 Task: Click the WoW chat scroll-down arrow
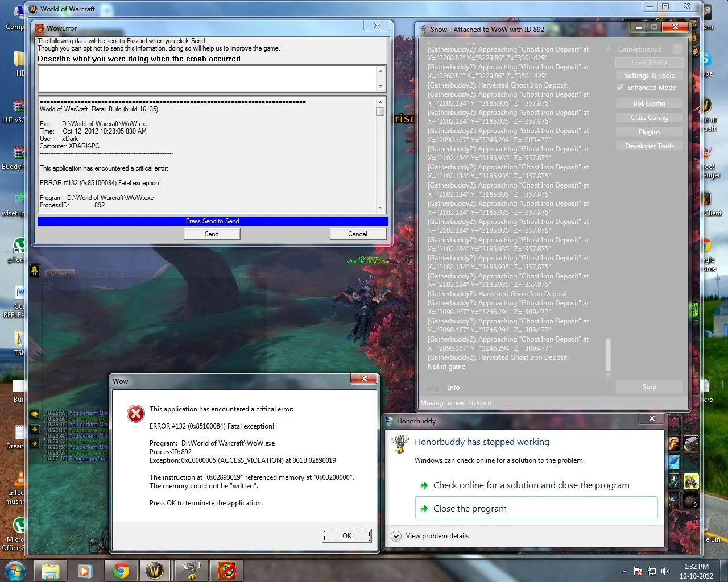(35, 443)
